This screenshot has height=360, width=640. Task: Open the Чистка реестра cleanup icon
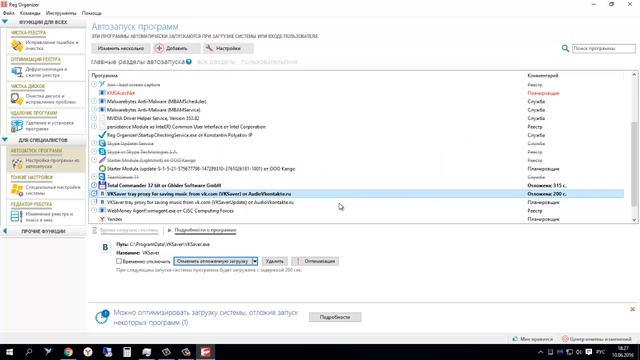click(17, 45)
